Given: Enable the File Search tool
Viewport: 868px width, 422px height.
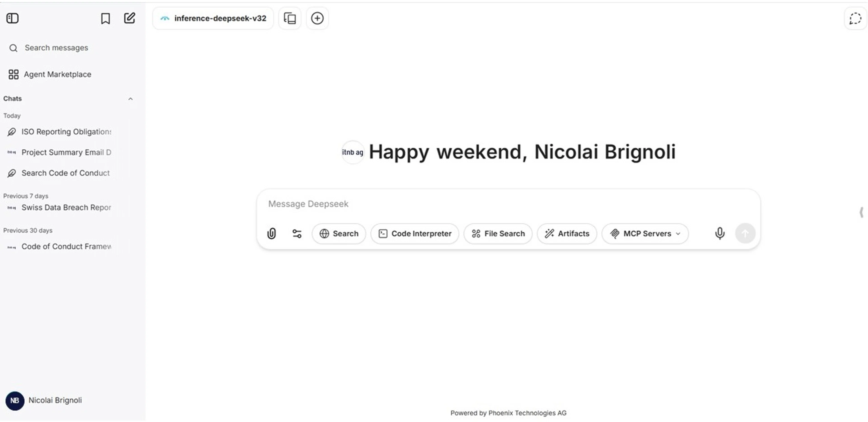Looking at the screenshot, I should [498, 234].
